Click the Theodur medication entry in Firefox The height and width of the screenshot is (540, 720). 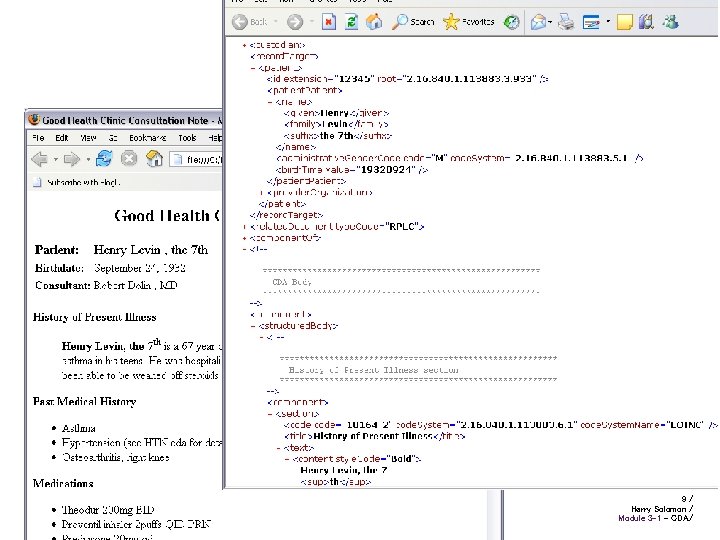(x=108, y=510)
